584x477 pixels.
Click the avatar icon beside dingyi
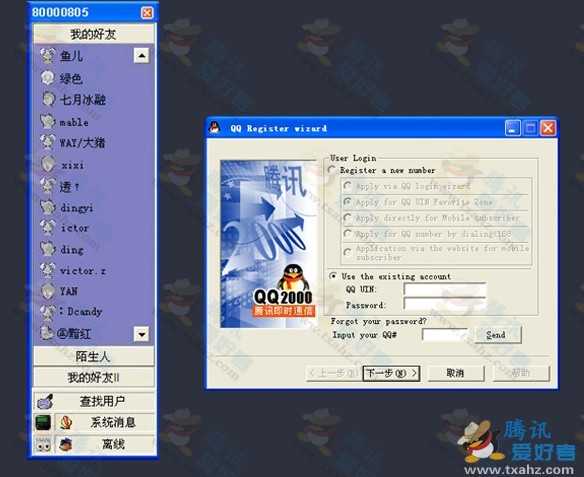[48, 207]
